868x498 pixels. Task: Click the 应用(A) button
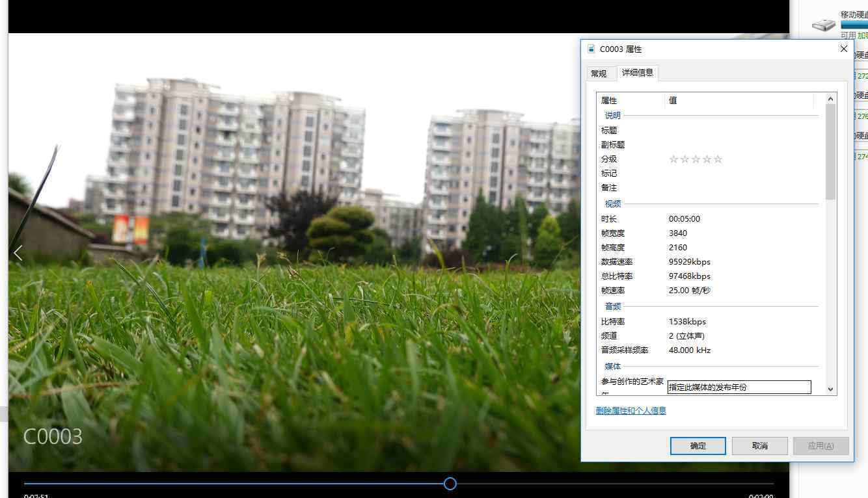[x=821, y=445]
